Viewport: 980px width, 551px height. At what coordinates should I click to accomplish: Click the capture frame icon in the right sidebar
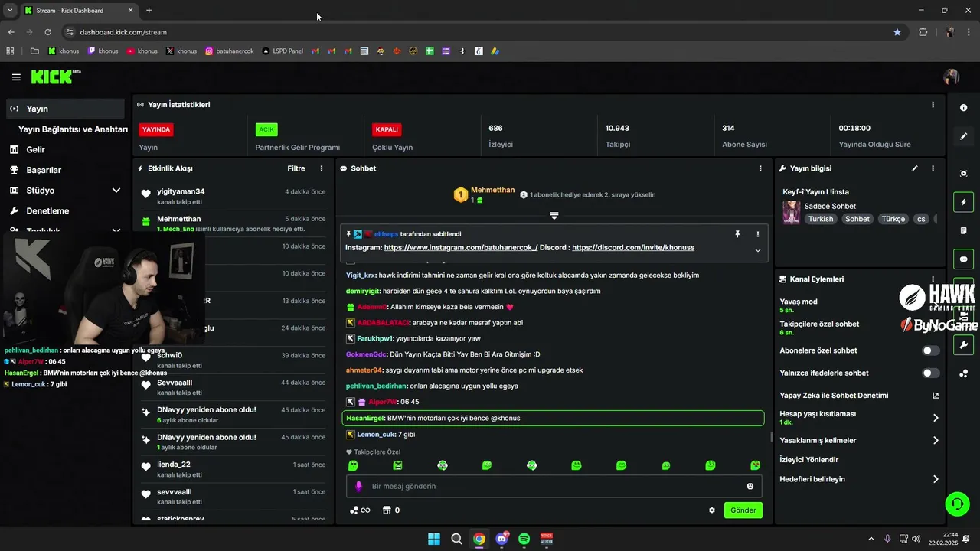(x=963, y=174)
